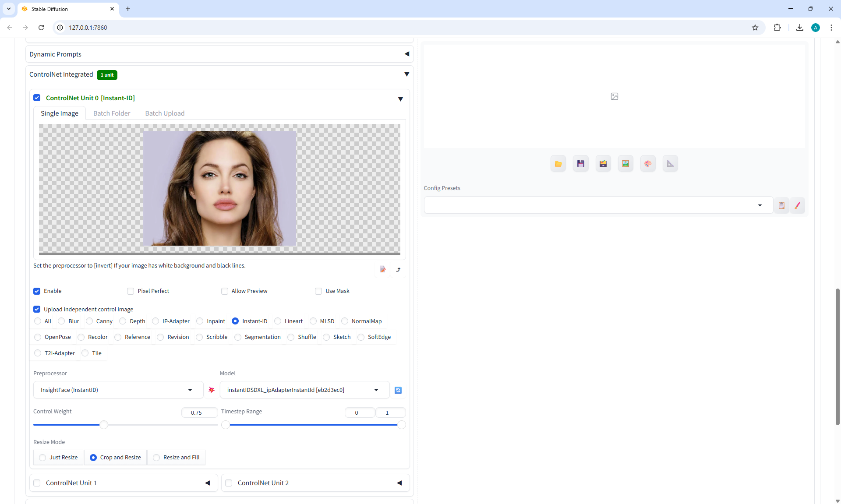Click the clipboard icon beside Config Presets
The height and width of the screenshot is (504, 841).
click(x=781, y=205)
